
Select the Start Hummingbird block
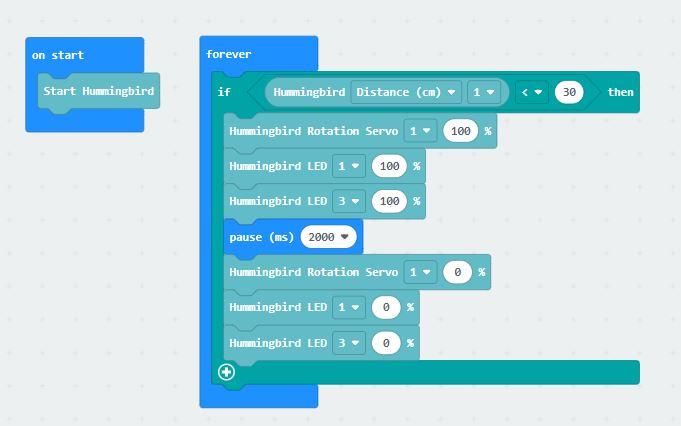click(99, 91)
